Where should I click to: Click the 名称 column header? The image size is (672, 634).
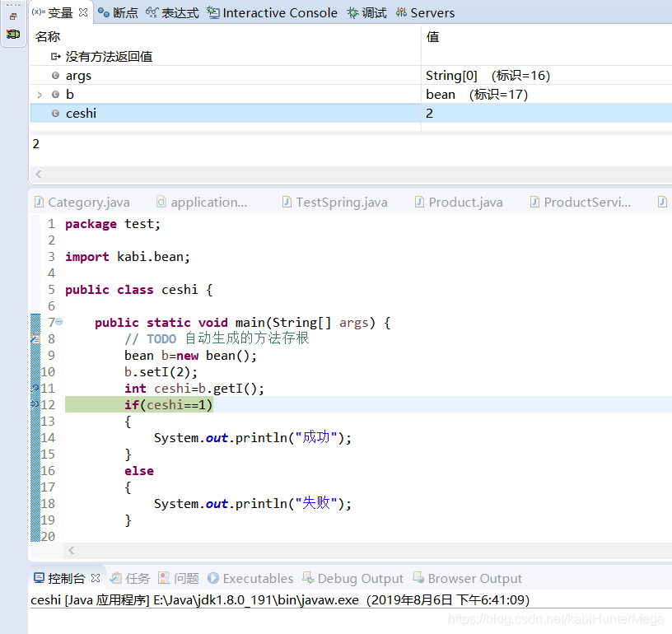pyautogui.click(x=48, y=36)
